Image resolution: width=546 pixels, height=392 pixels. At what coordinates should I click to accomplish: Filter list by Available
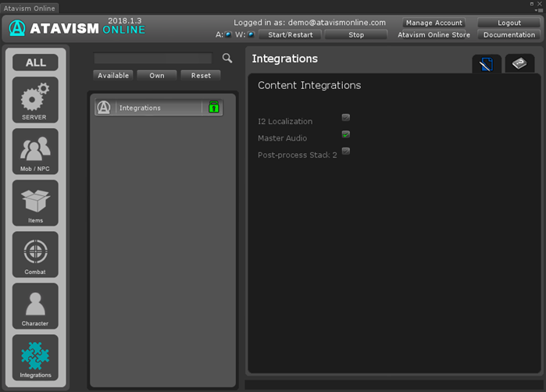click(x=113, y=76)
